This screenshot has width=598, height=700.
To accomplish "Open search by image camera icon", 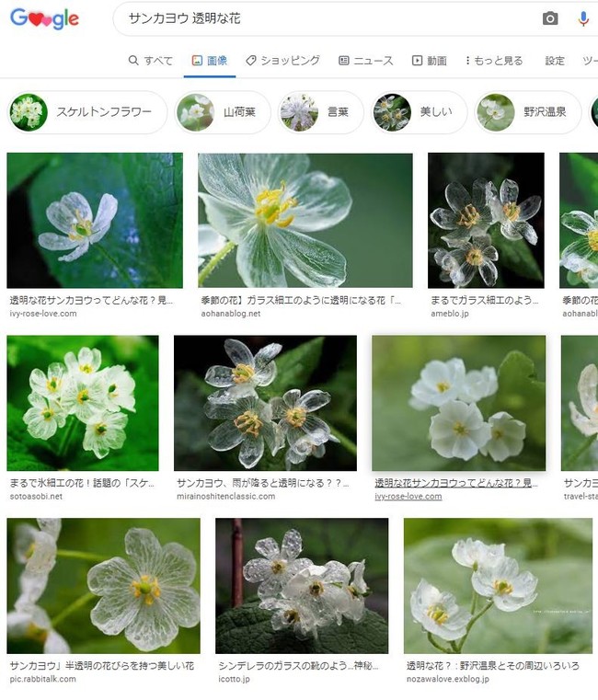I will click(x=550, y=18).
